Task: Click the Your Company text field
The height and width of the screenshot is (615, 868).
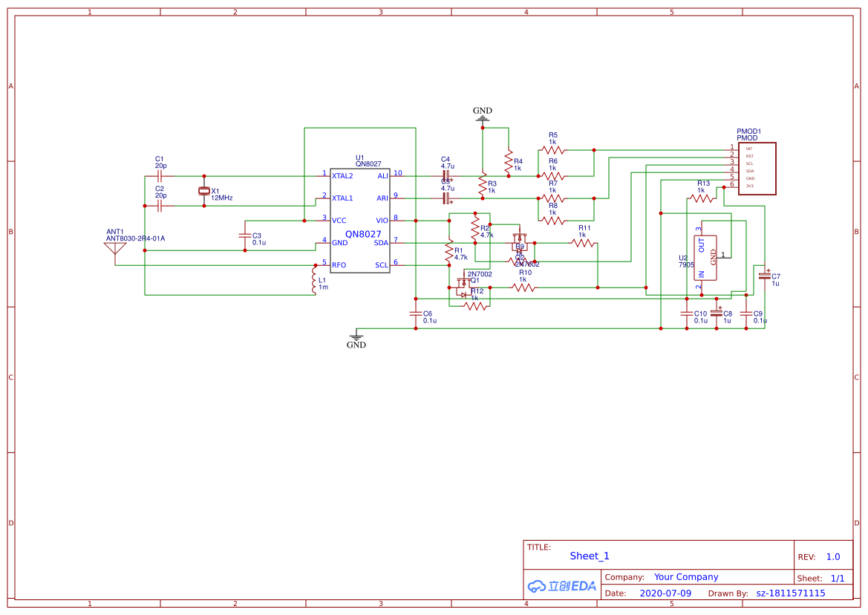Action: coord(685,577)
